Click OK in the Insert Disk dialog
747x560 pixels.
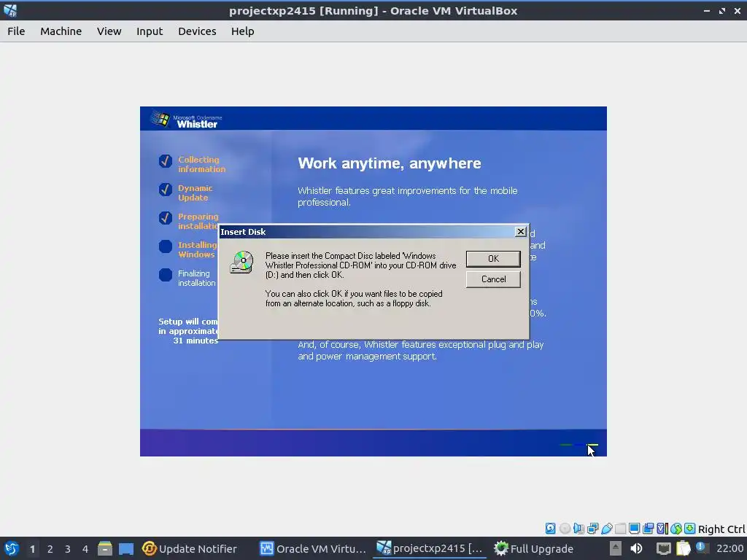[493, 259]
